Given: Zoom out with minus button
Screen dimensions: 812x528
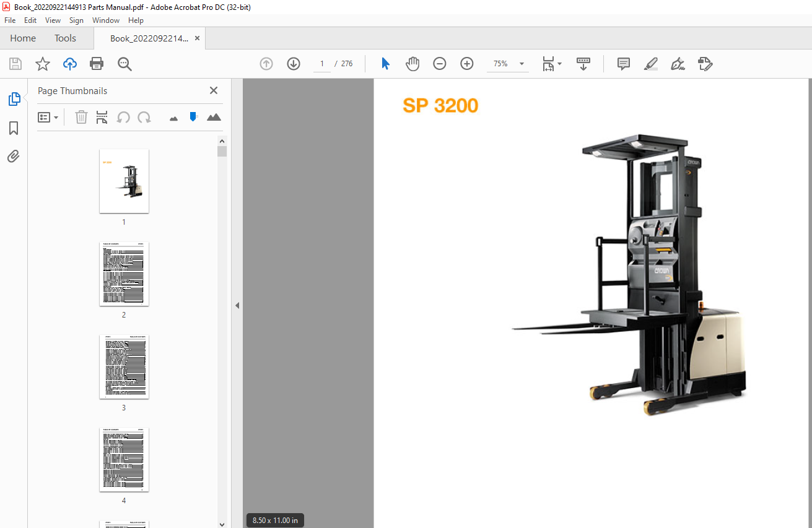Looking at the screenshot, I should (440, 64).
